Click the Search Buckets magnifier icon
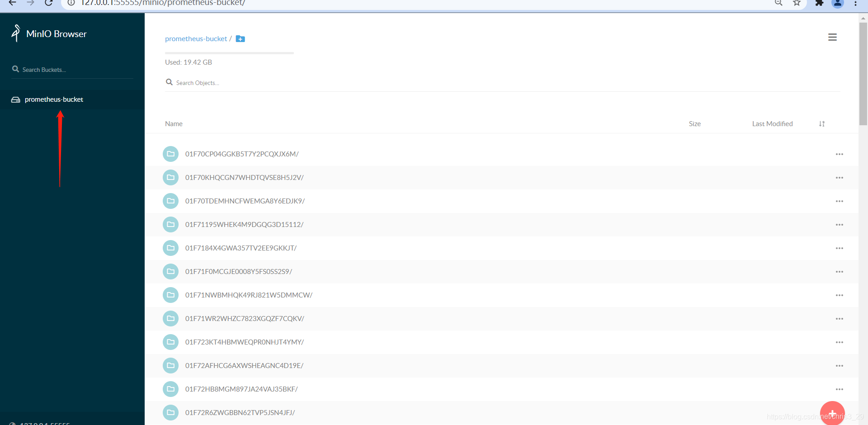 pyautogui.click(x=15, y=69)
